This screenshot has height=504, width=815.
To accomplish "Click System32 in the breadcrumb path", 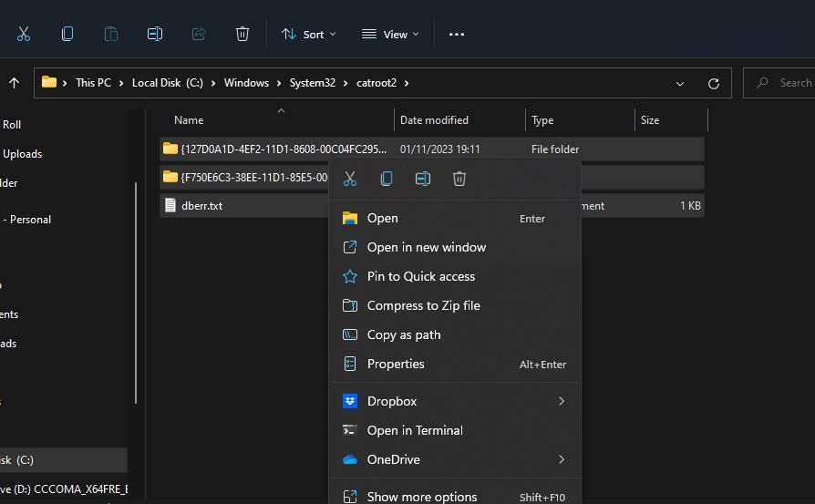I will pos(313,83).
